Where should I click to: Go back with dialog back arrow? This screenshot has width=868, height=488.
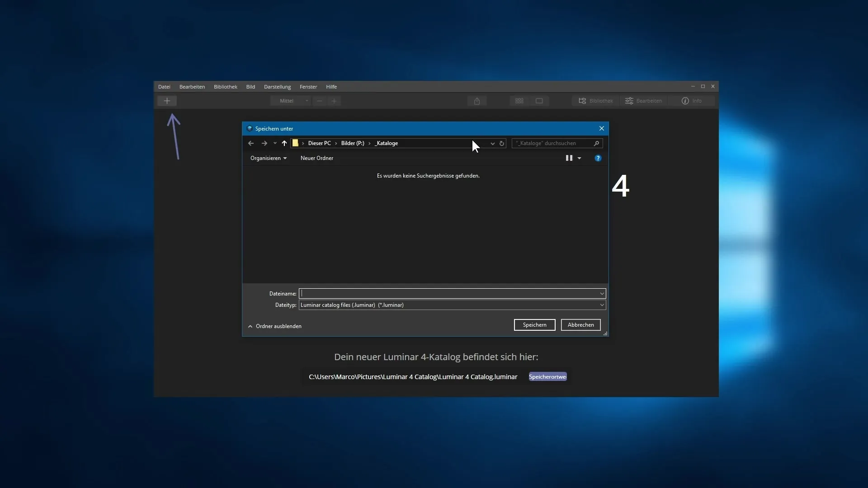point(251,143)
